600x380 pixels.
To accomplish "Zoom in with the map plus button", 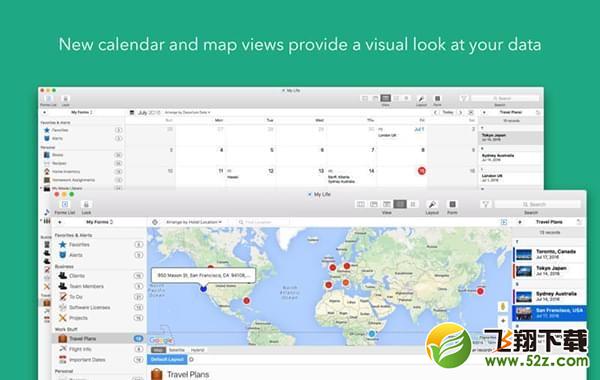I will 503,321.
